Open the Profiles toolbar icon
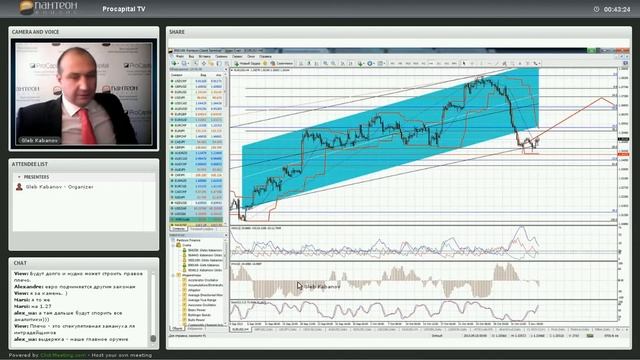 [x=184, y=63]
